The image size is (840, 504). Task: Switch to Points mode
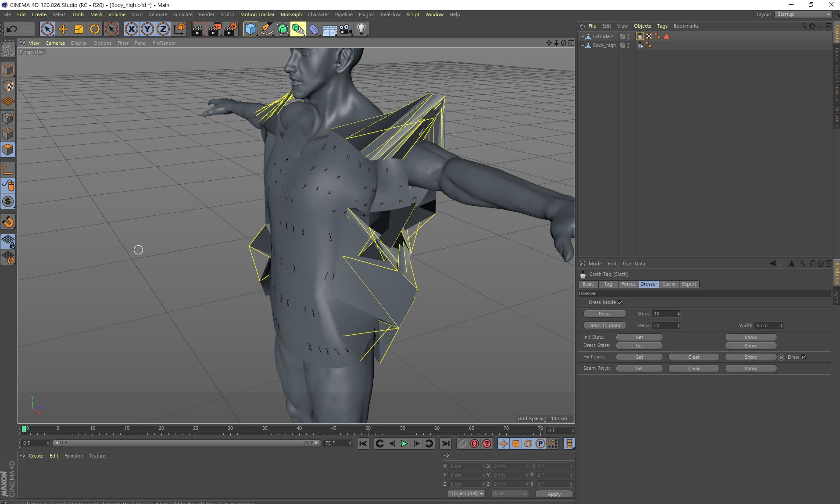8,118
